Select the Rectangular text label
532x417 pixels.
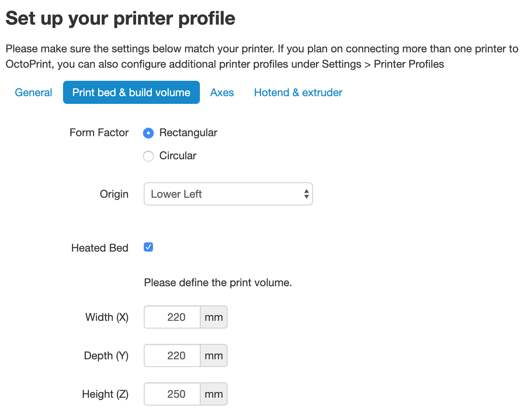188,133
